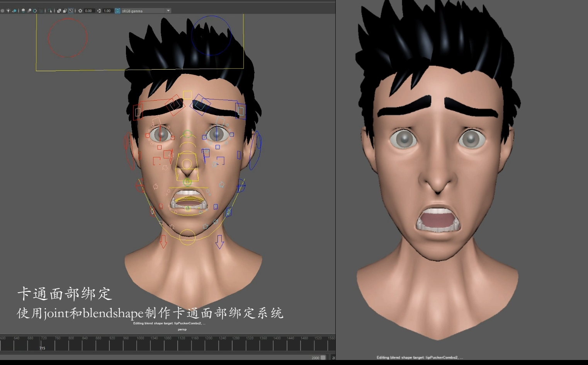This screenshot has height=365, width=588.
Task: Toggle motion blur icon in toolbar
Action: (29, 11)
